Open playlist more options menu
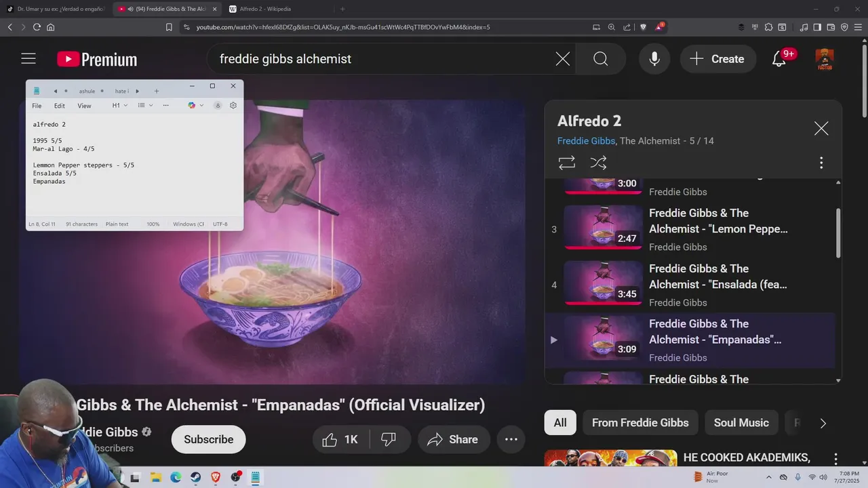The width and height of the screenshot is (868, 488). click(x=821, y=163)
